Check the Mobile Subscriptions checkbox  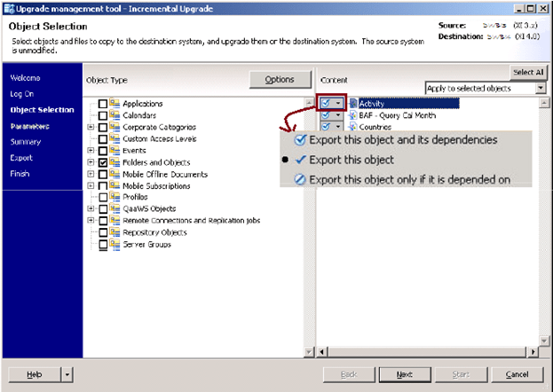(x=103, y=185)
